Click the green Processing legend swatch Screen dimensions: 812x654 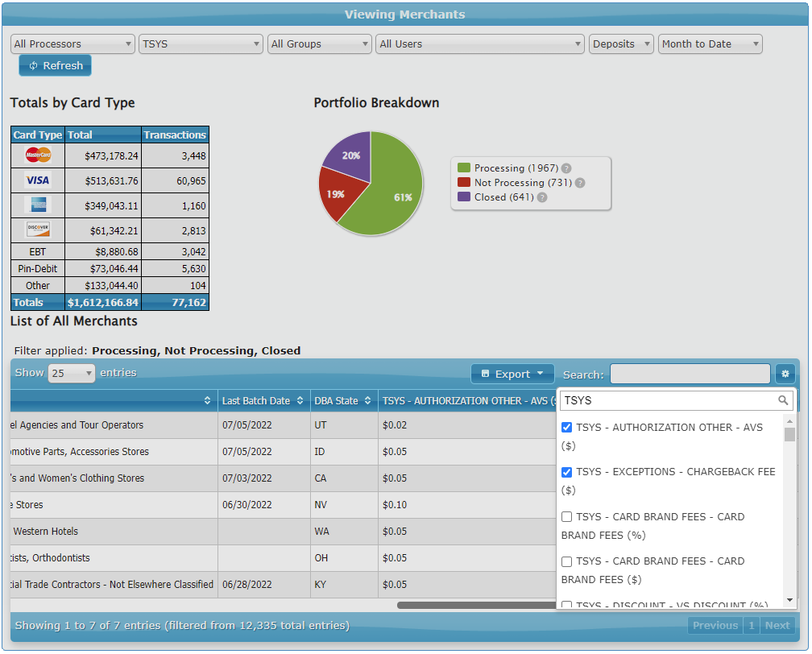point(464,168)
